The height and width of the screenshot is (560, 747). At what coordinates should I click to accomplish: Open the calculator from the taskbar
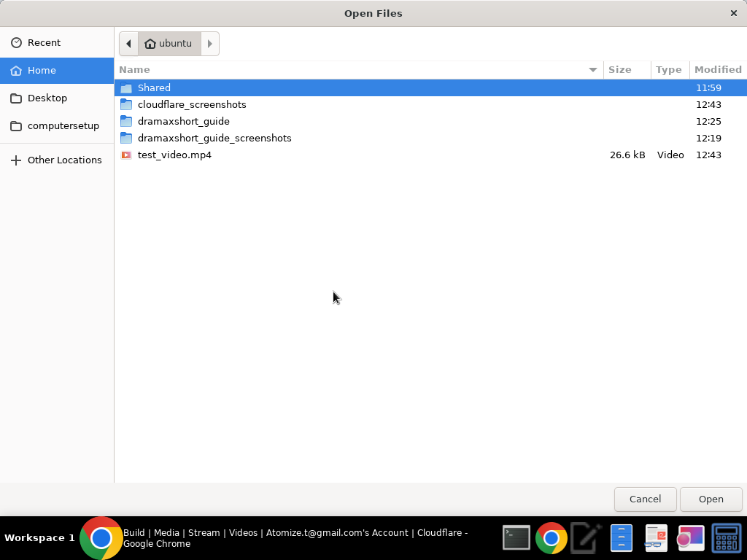coord(726,537)
